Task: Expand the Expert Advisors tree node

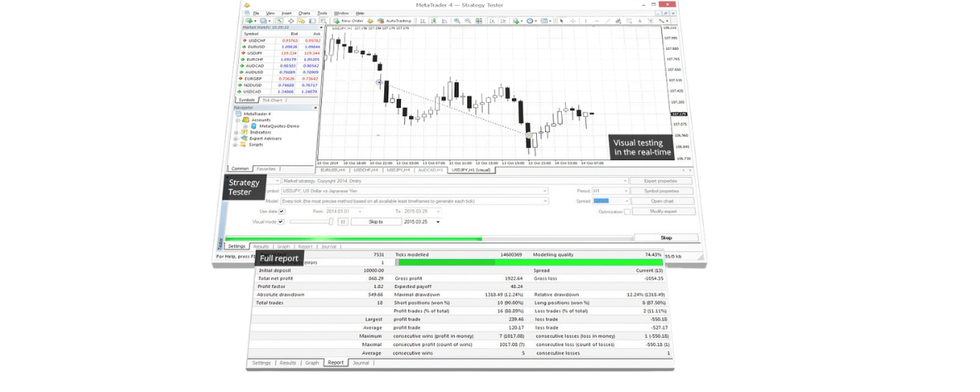Action: [236, 139]
